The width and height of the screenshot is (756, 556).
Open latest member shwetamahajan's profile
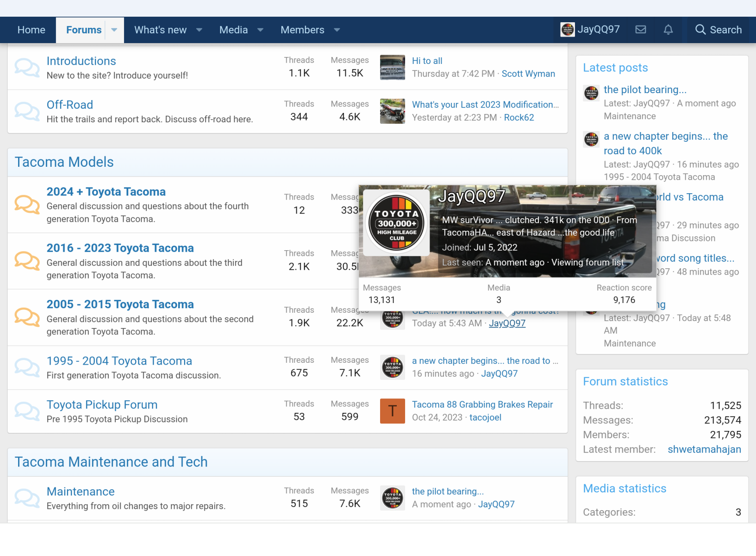704,449
